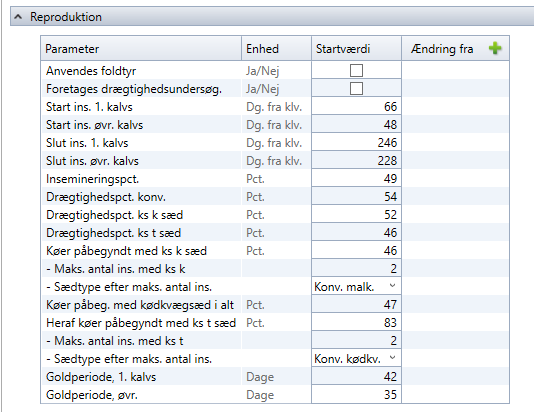This screenshot has height=412, width=534.
Task: Select '- Maks. antal ins. med ks t' label
Action: [115, 341]
